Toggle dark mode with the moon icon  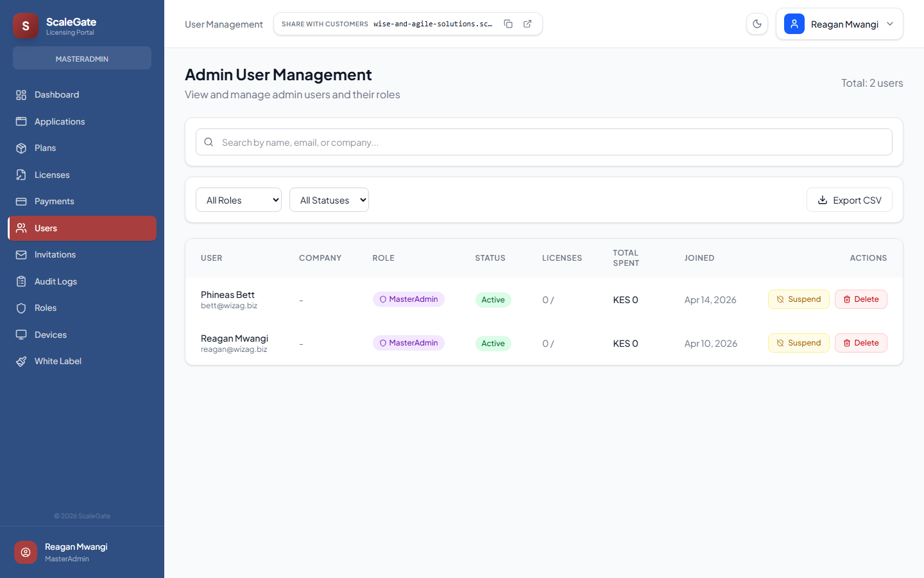[757, 23]
